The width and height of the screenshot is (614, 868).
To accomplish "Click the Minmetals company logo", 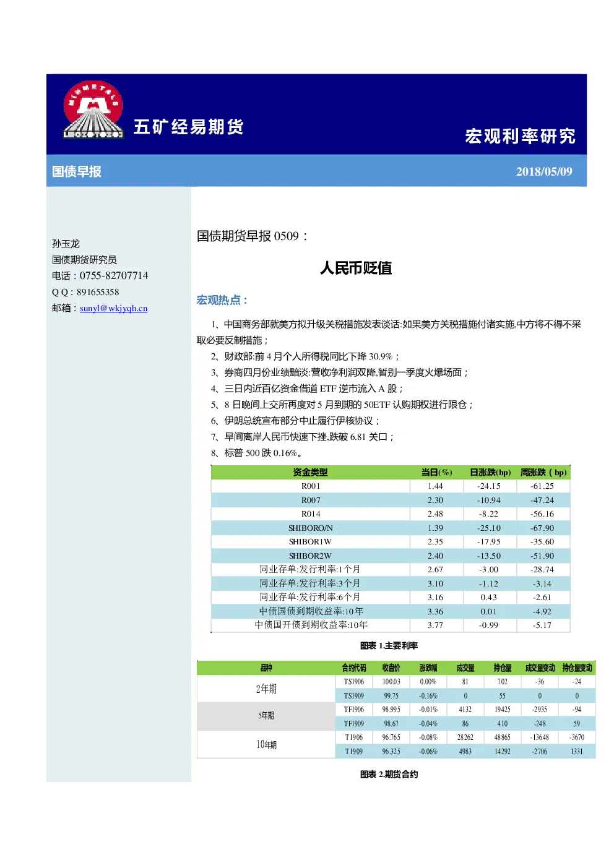I will click(93, 110).
